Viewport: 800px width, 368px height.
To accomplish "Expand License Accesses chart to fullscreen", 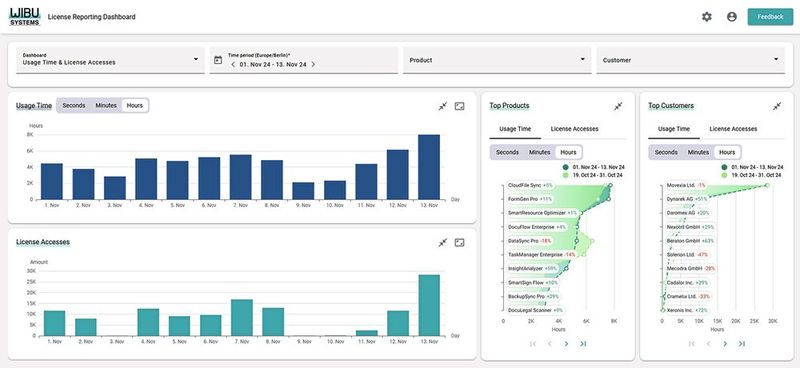I will [x=459, y=242].
